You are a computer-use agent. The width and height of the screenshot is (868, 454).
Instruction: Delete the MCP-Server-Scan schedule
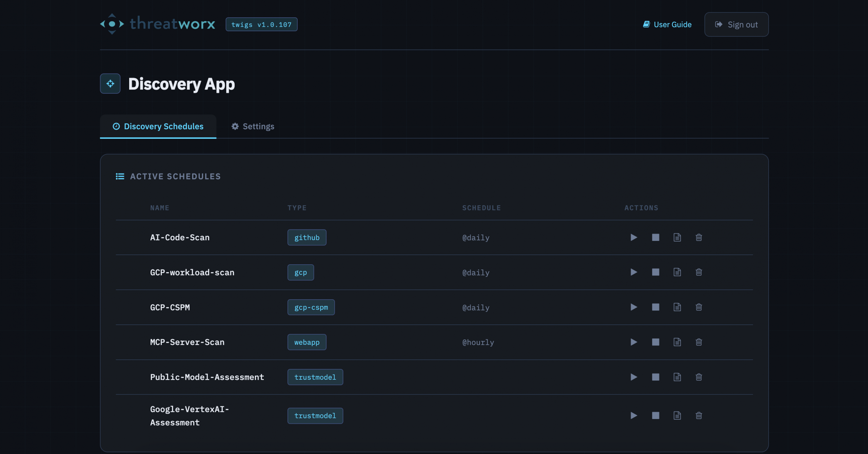point(698,342)
